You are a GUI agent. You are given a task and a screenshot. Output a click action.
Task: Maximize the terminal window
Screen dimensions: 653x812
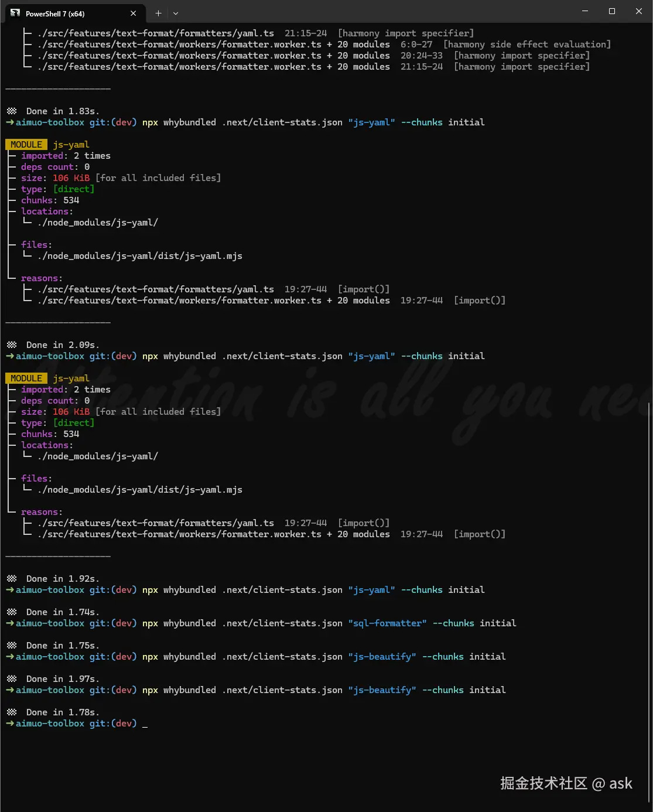click(x=612, y=11)
